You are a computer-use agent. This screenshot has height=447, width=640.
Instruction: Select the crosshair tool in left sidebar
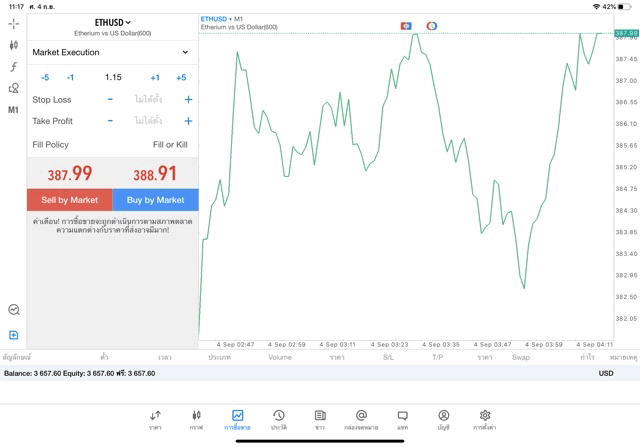[13, 23]
